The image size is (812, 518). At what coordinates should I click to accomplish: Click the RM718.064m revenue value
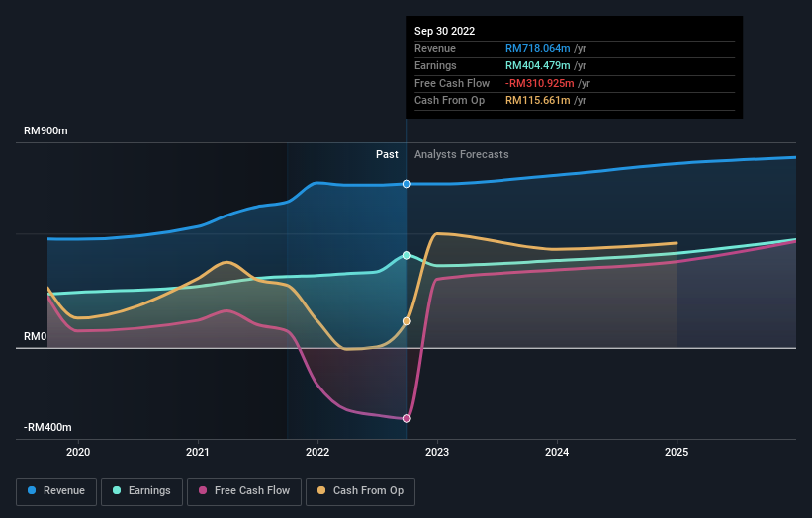coord(537,48)
